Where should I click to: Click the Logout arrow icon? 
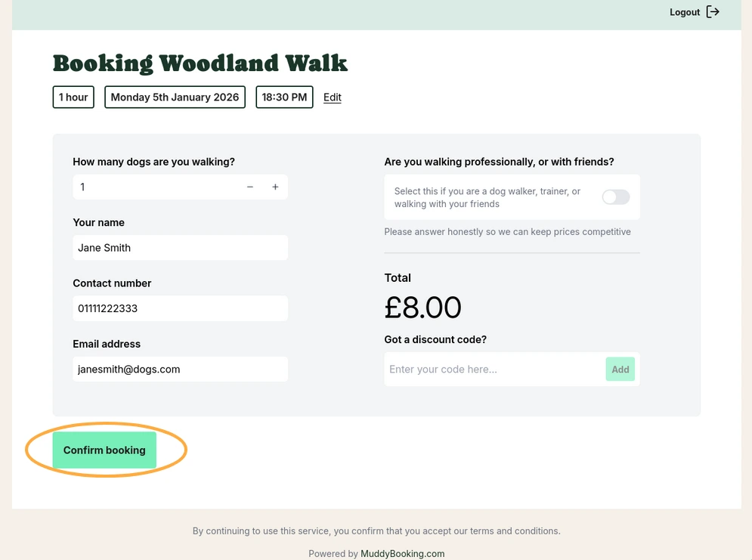(712, 12)
